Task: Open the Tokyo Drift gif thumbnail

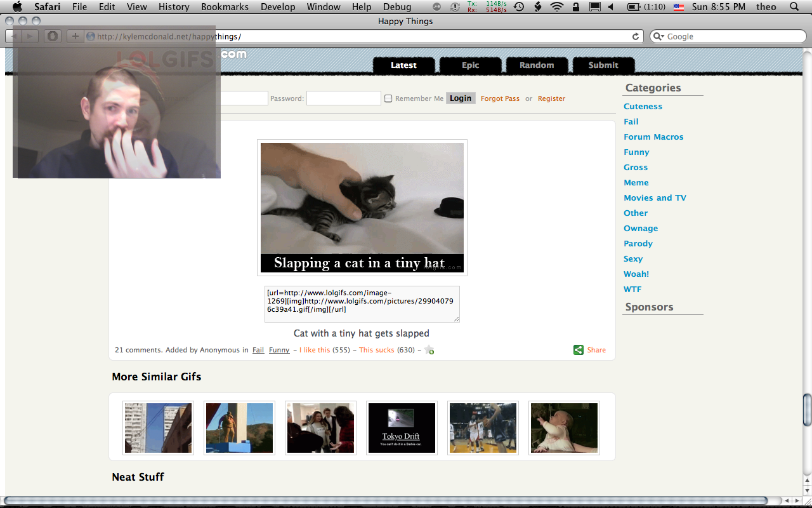Action: coord(401,428)
